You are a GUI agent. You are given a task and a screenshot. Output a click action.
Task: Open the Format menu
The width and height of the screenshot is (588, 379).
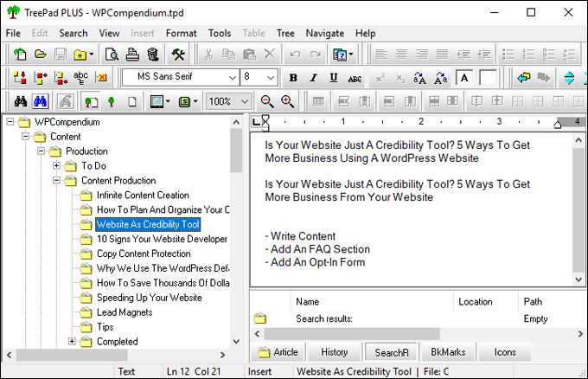pos(181,34)
